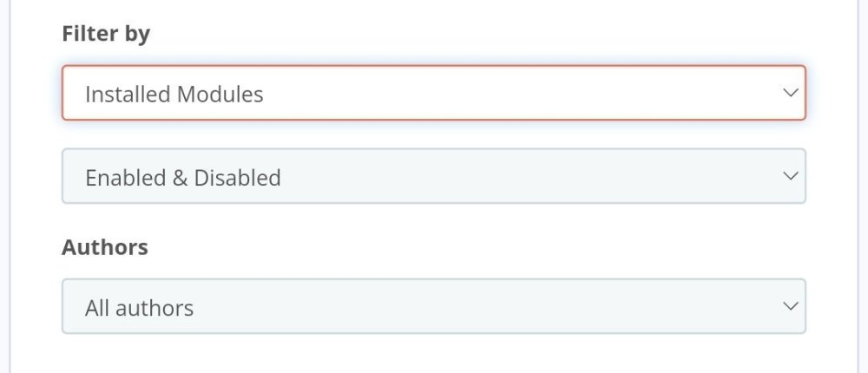Click the chevron arrow on All authors
868x373 pixels.
[789, 306]
